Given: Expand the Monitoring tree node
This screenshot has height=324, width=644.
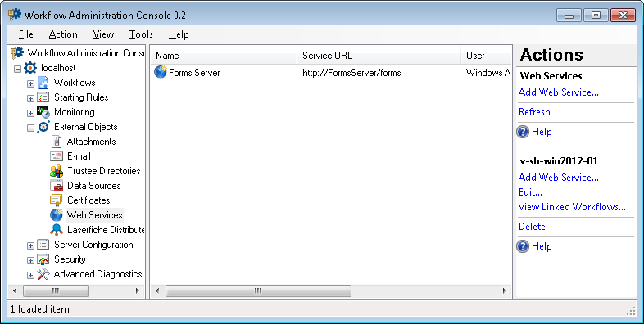Looking at the screenshot, I should tap(30, 113).
